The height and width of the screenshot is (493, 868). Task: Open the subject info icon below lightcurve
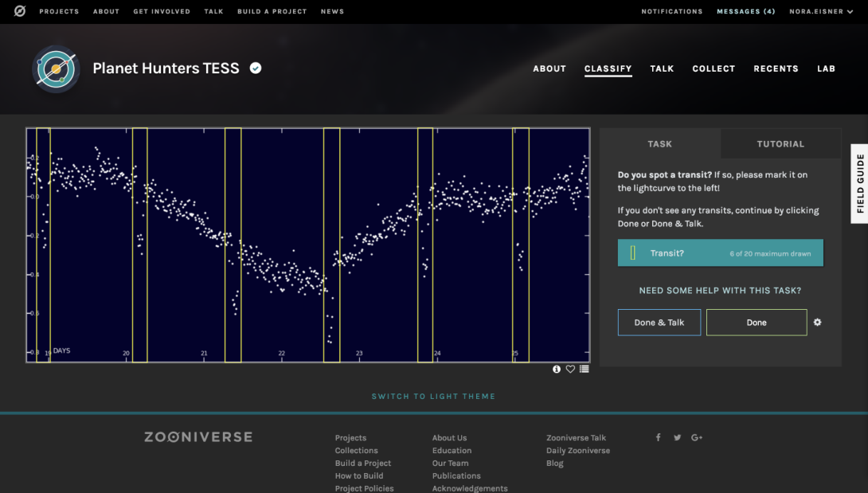pyautogui.click(x=557, y=369)
